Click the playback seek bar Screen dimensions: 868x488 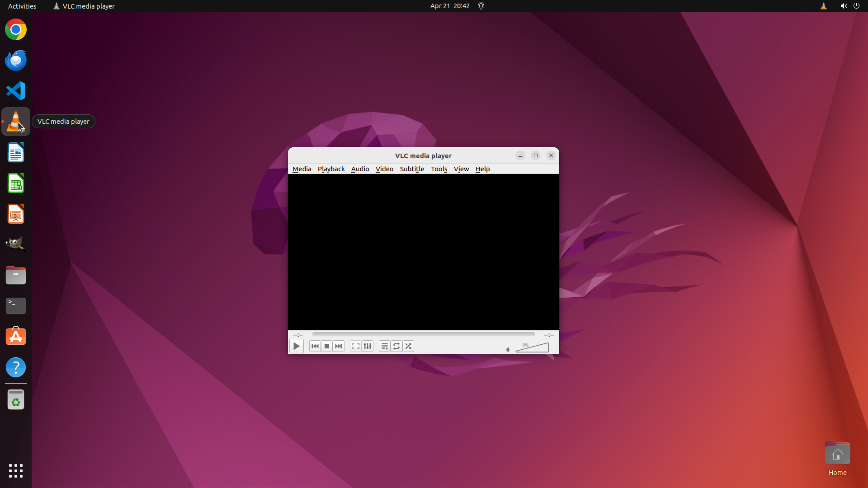423,334
